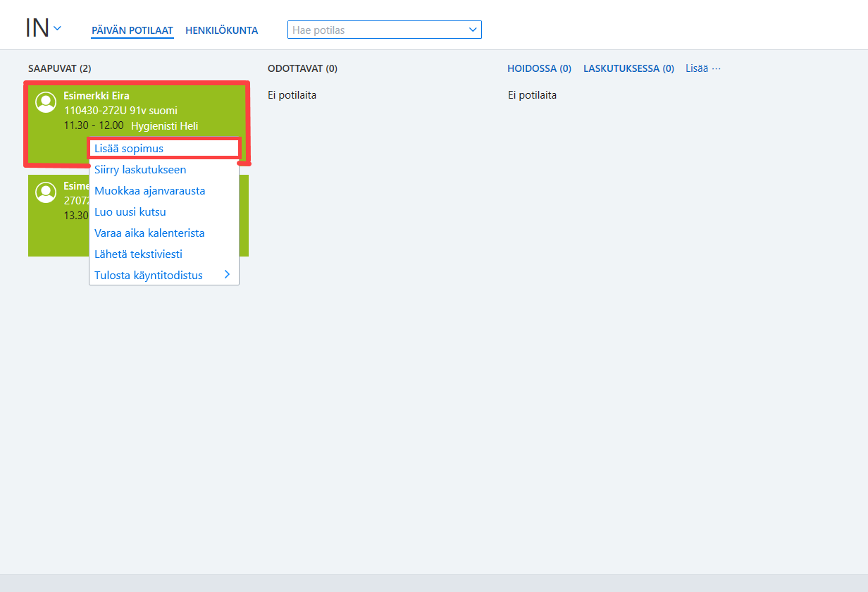The height and width of the screenshot is (592, 868).
Task: Click the IN application logo
Action: tap(37, 28)
